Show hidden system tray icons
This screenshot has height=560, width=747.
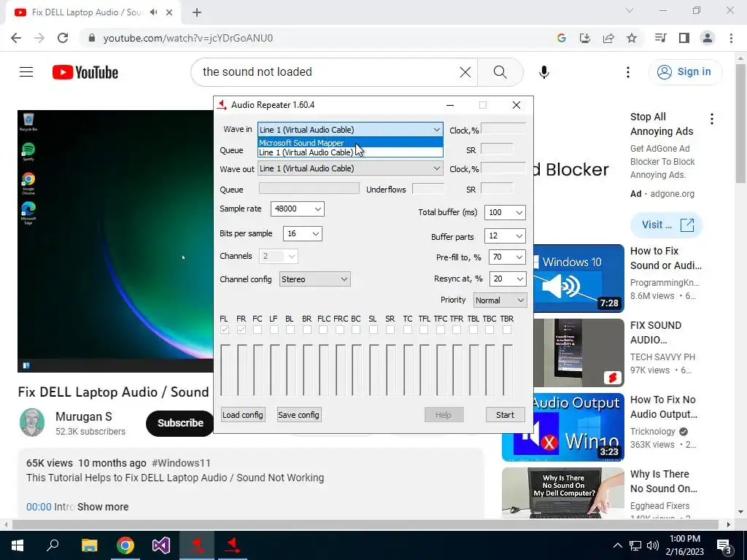(x=617, y=545)
